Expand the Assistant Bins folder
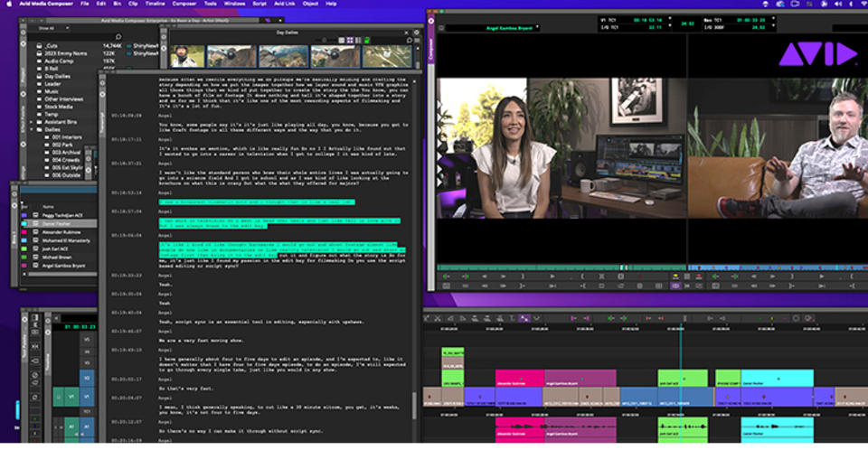 (x=32, y=122)
